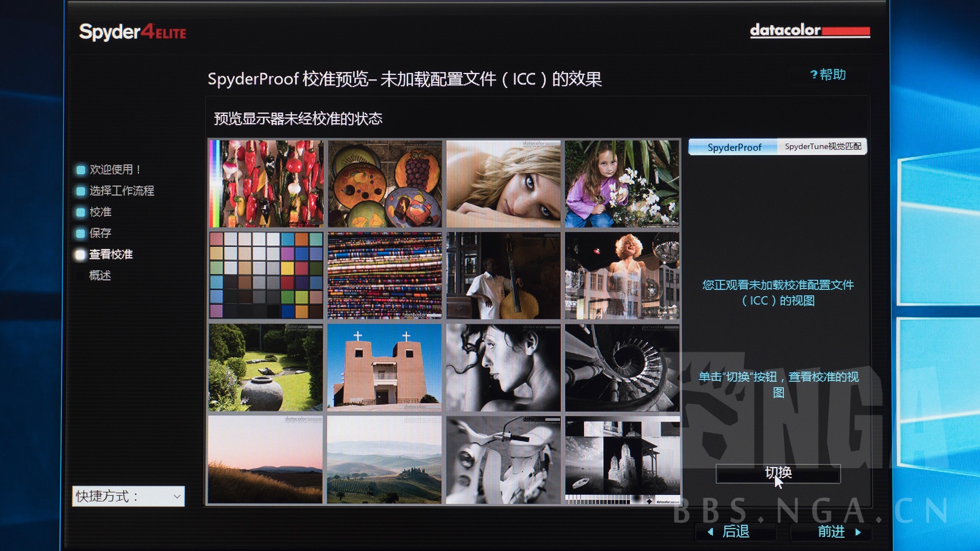Go to the 概述 step

click(x=100, y=276)
